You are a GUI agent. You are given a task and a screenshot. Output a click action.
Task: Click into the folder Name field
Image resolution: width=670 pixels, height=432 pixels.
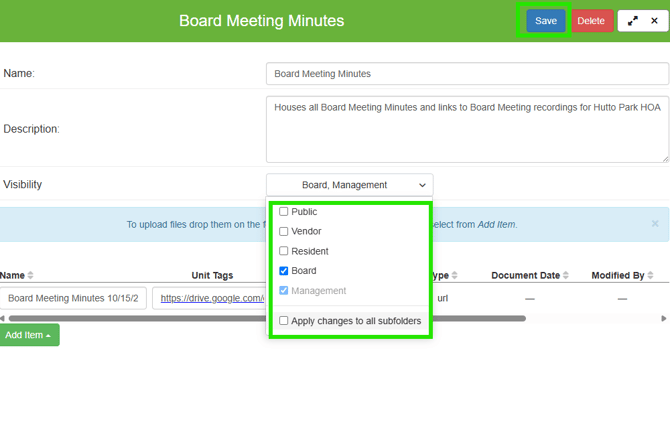[467, 74]
